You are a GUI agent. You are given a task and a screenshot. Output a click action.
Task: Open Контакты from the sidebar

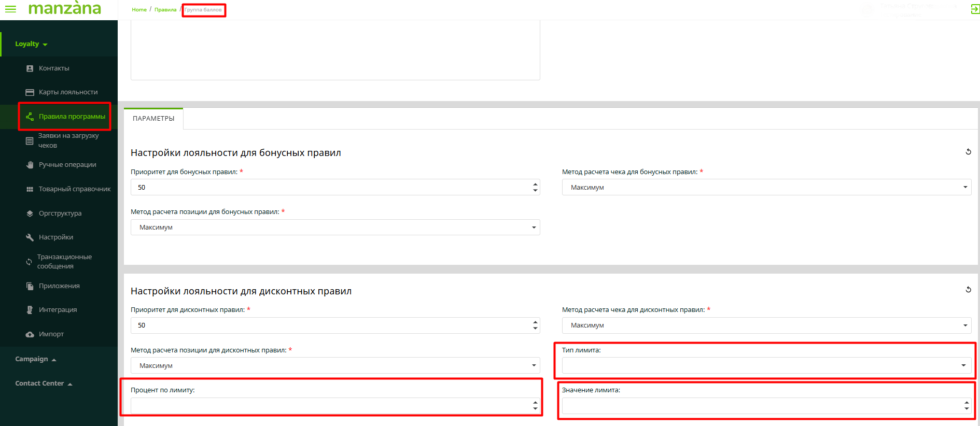click(x=54, y=68)
